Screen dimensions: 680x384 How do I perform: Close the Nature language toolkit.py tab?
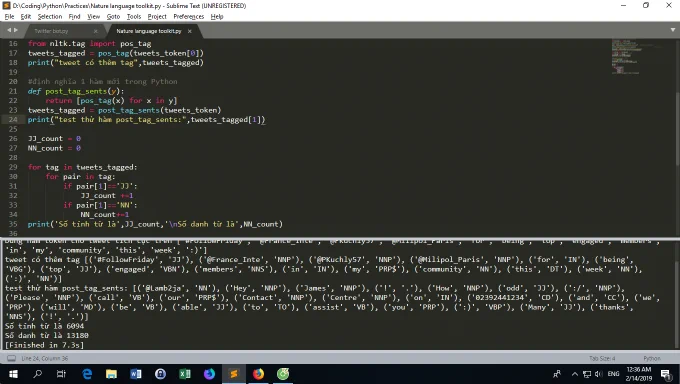(x=190, y=31)
